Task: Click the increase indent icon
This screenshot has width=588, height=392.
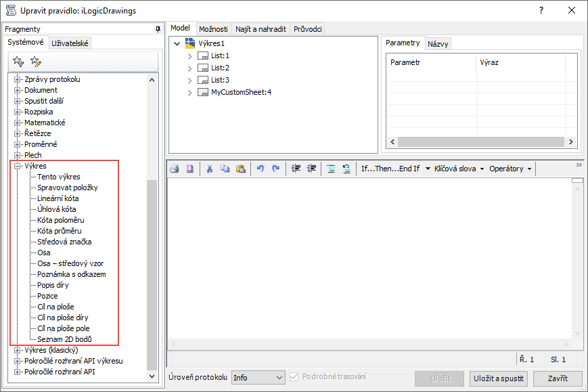Action: (x=296, y=169)
